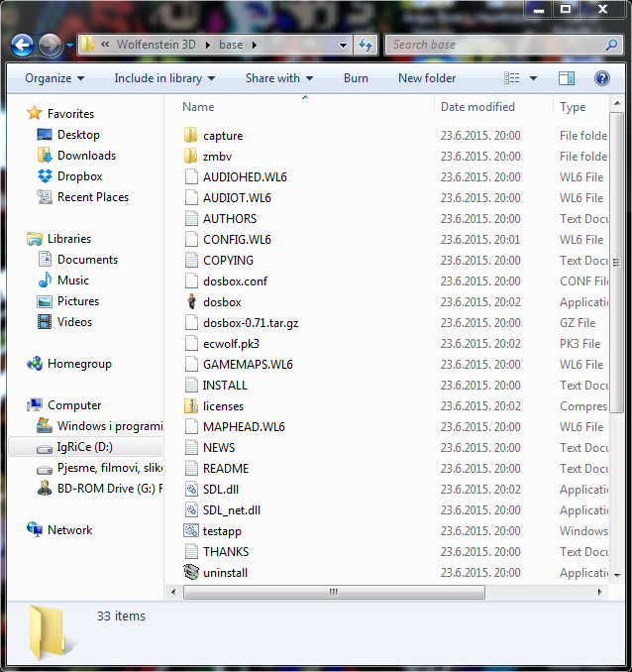This screenshot has width=632, height=672.
Task: Select the AUDIOT.WL6 file
Action: pos(237,198)
